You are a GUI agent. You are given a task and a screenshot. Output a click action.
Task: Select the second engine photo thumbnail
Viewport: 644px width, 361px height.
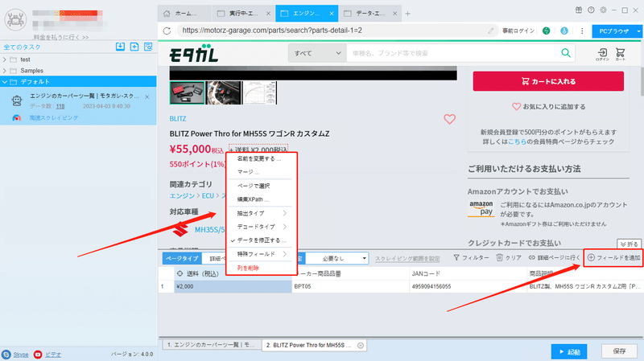224,92
